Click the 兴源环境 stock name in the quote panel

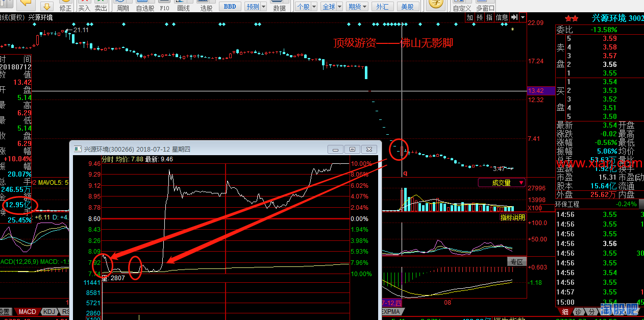tap(609, 18)
